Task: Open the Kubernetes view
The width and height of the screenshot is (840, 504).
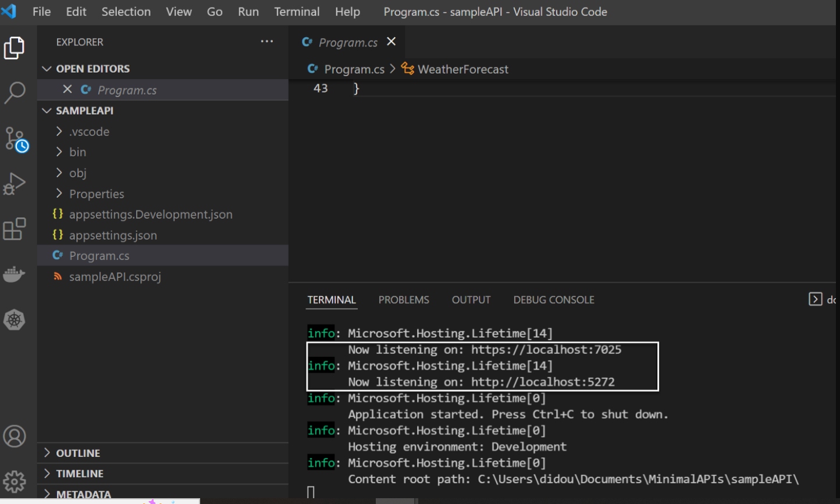Action: pos(15,320)
